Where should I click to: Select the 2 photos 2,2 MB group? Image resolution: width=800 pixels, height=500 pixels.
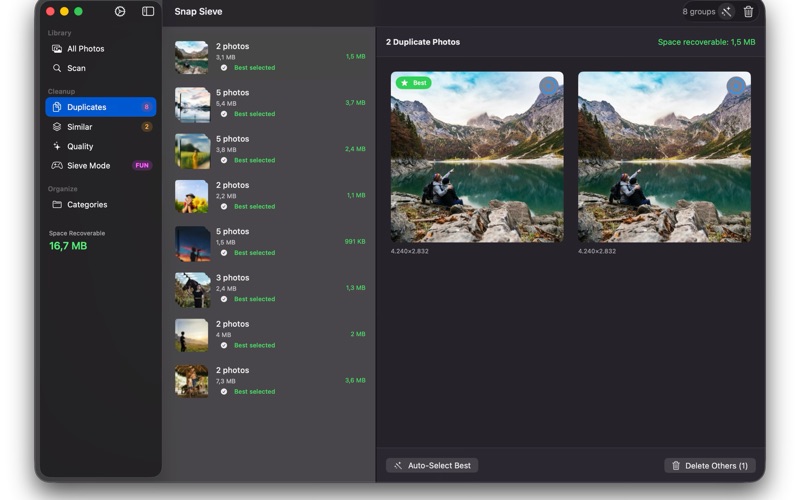pos(270,196)
